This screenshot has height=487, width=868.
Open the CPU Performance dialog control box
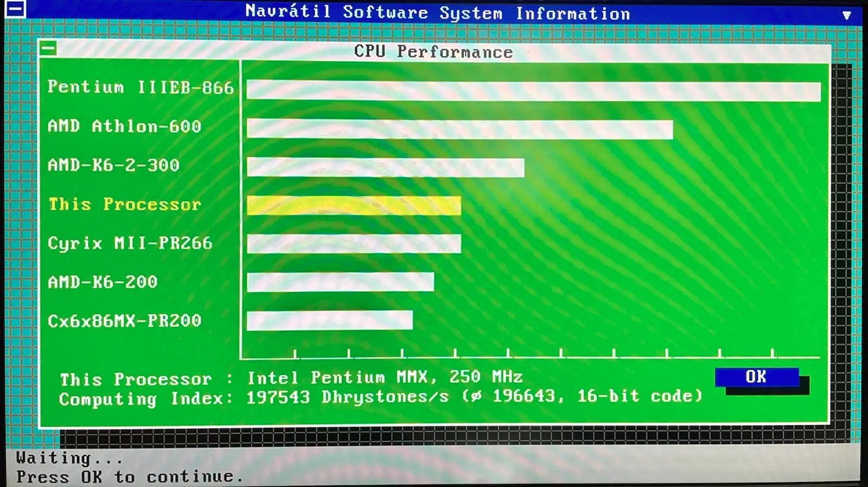click(48, 49)
